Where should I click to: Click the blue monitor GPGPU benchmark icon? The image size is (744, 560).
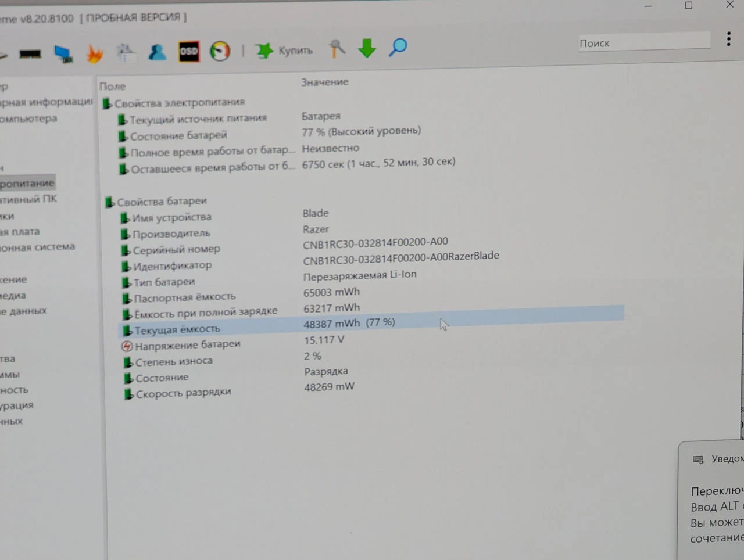63,54
